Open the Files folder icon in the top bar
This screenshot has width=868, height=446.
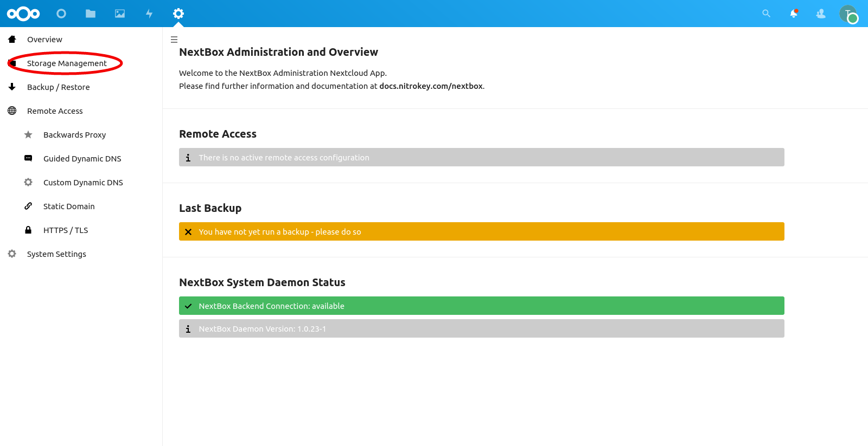coord(91,14)
